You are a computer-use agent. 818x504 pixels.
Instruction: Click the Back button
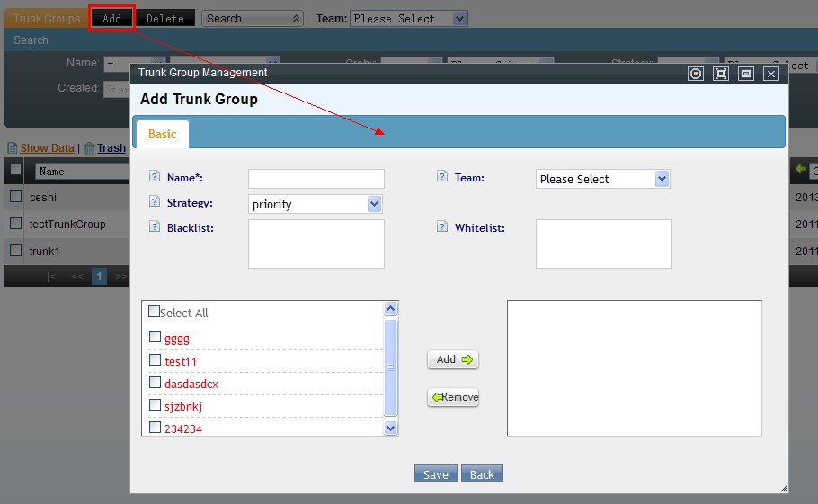pyautogui.click(x=482, y=473)
